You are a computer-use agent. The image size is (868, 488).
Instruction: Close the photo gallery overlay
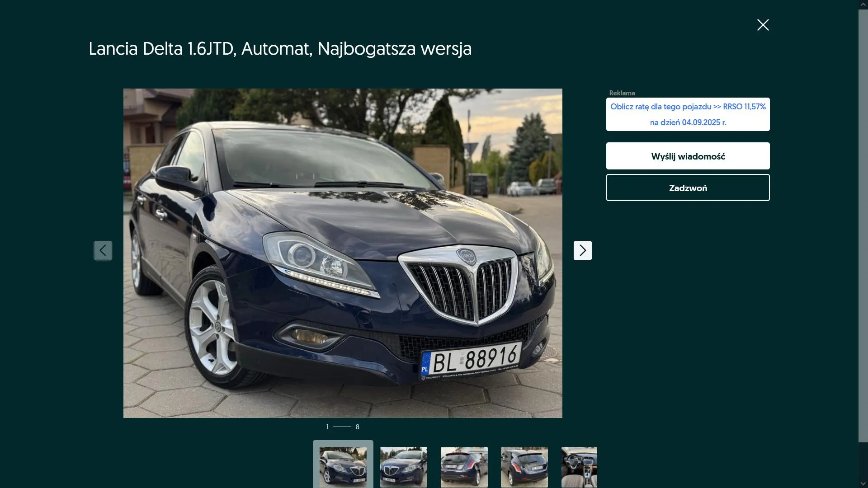click(x=763, y=25)
